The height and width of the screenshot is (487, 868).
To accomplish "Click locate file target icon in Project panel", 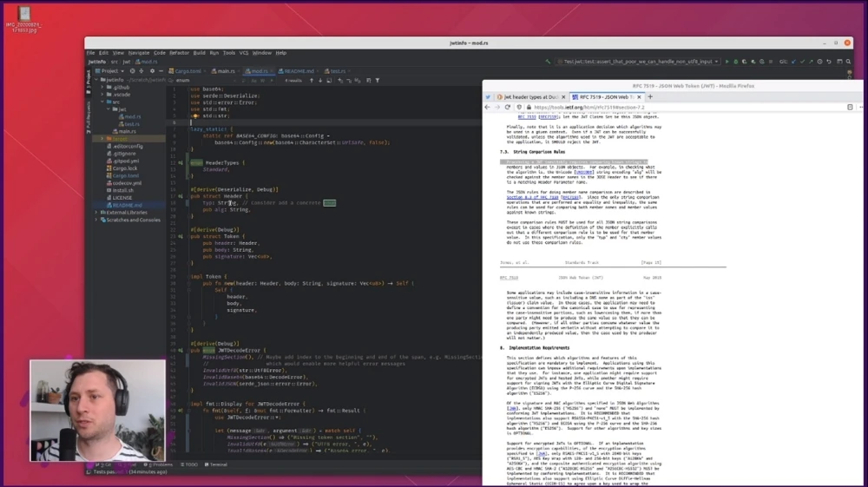I will point(132,71).
